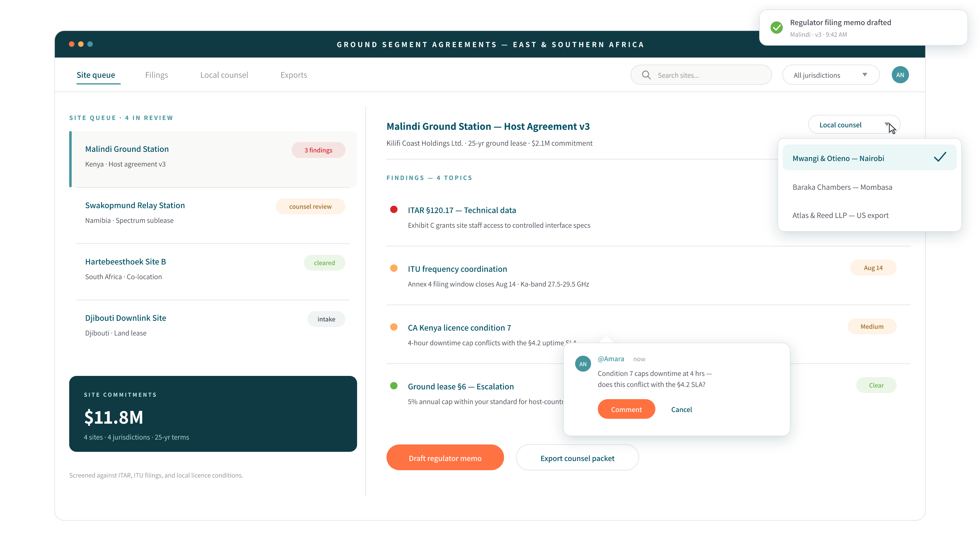Image resolution: width=980 pixels, height=551 pixels.
Task: Click green checkmark icon in toast notification
Action: 776,27
